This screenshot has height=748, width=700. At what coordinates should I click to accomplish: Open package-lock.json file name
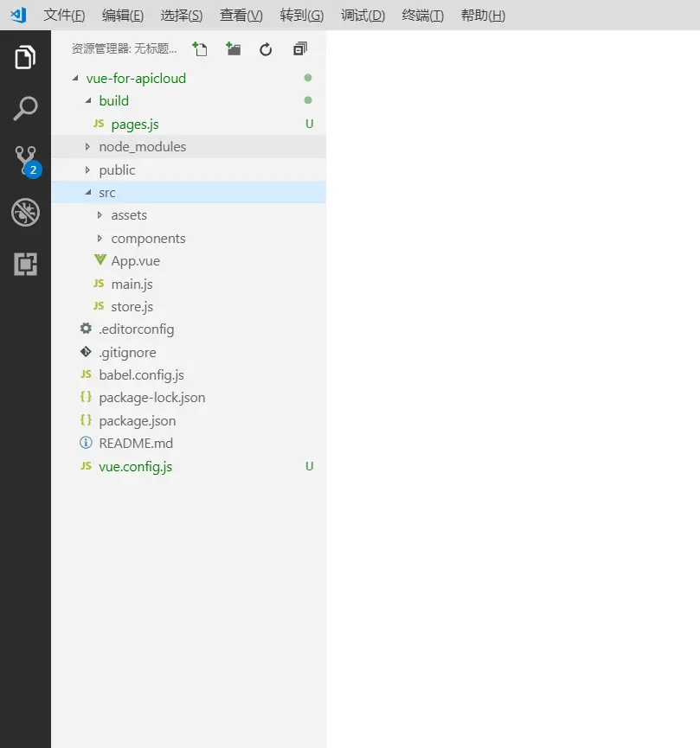(x=151, y=398)
